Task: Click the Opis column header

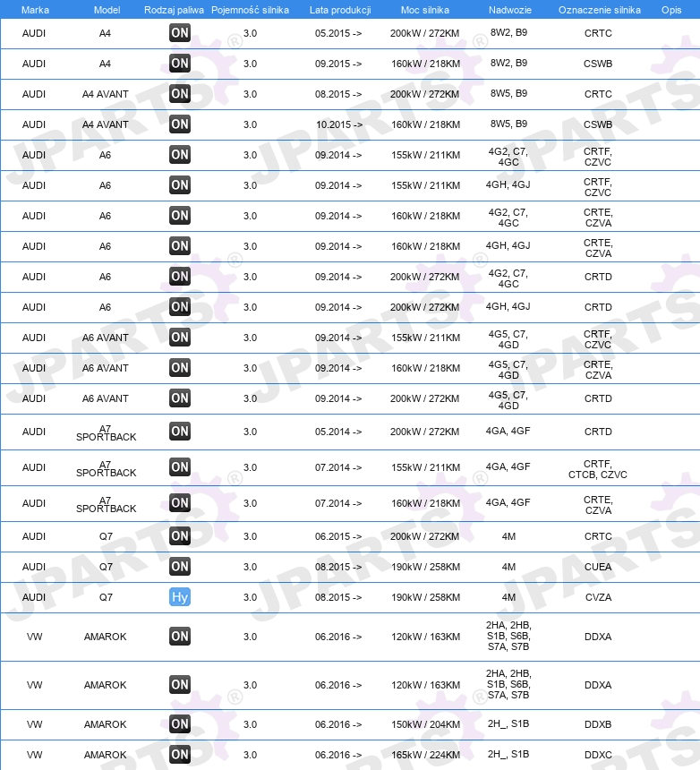Action: (671, 10)
